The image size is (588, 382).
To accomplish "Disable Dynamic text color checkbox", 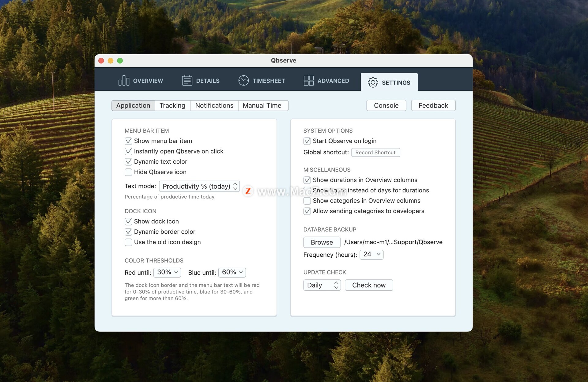I will (128, 162).
